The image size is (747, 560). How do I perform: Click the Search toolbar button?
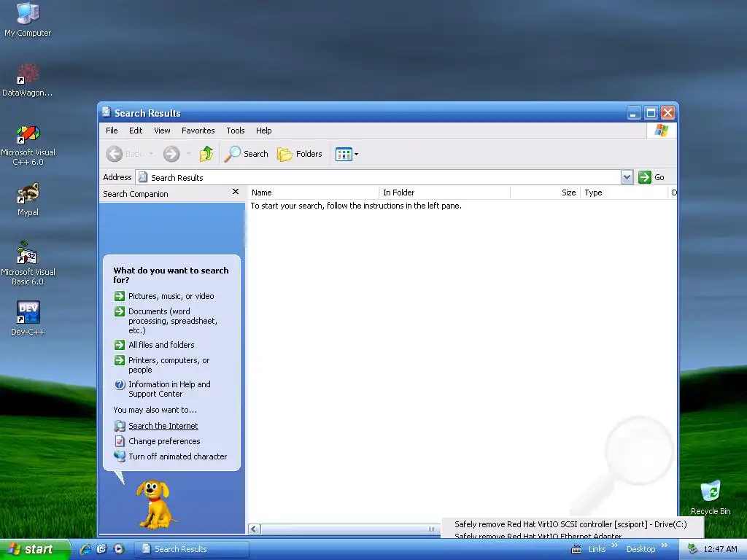(x=247, y=154)
